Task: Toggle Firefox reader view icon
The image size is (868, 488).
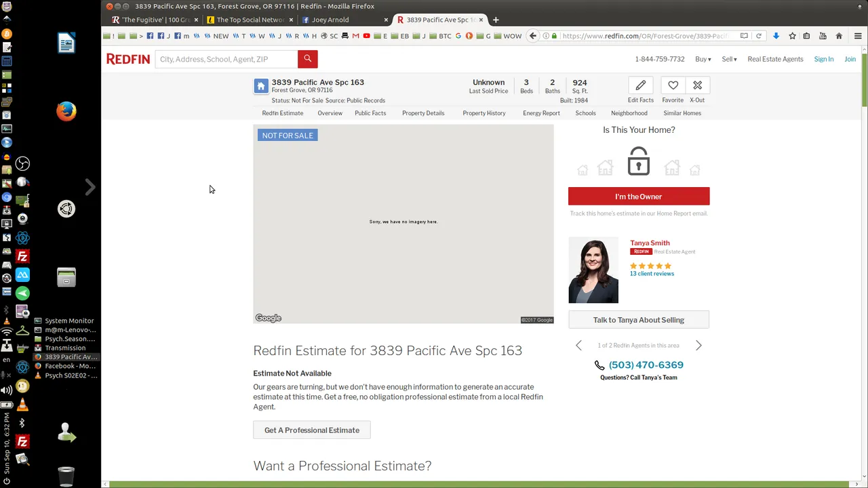Action: point(744,36)
